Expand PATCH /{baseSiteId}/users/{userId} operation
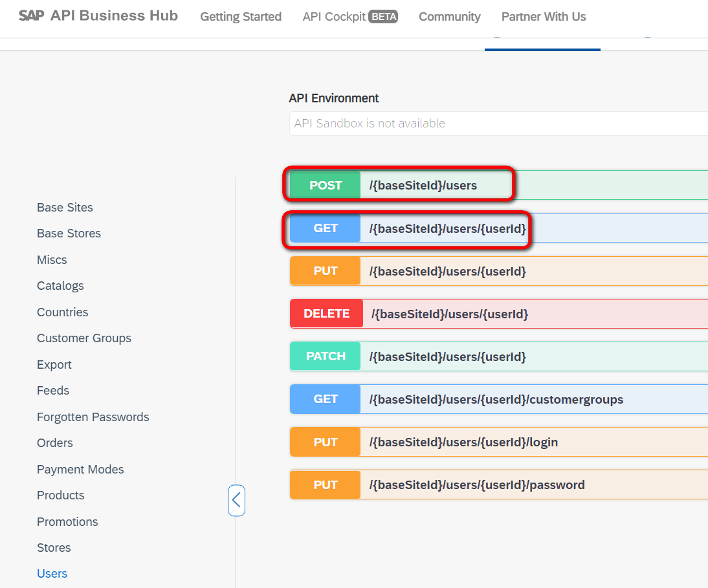The height and width of the screenshot is (588, 708). (498, 356)
